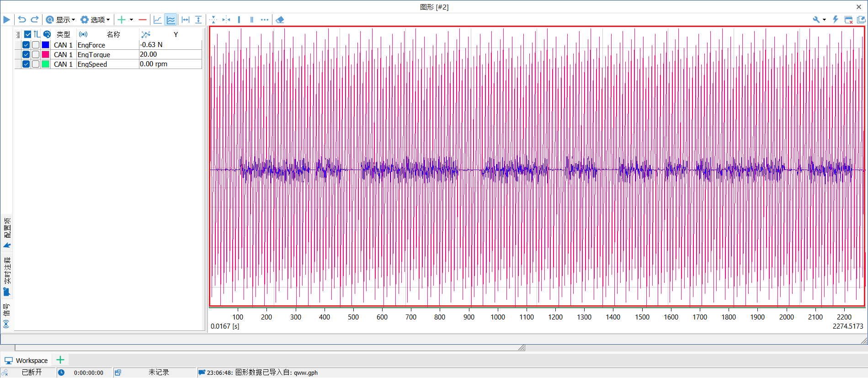Click the 20.00 value cell
868x378 pixels.
(x=170, y=54)
